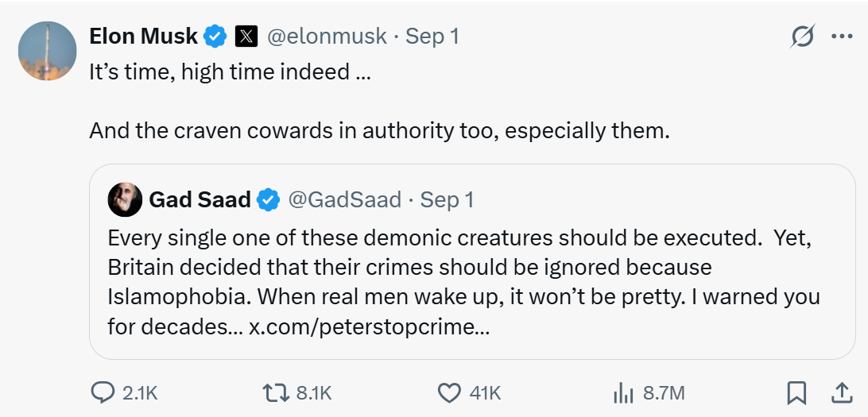Click the Gad Saad display name
The image size is (868, 417).
point(200,199)
